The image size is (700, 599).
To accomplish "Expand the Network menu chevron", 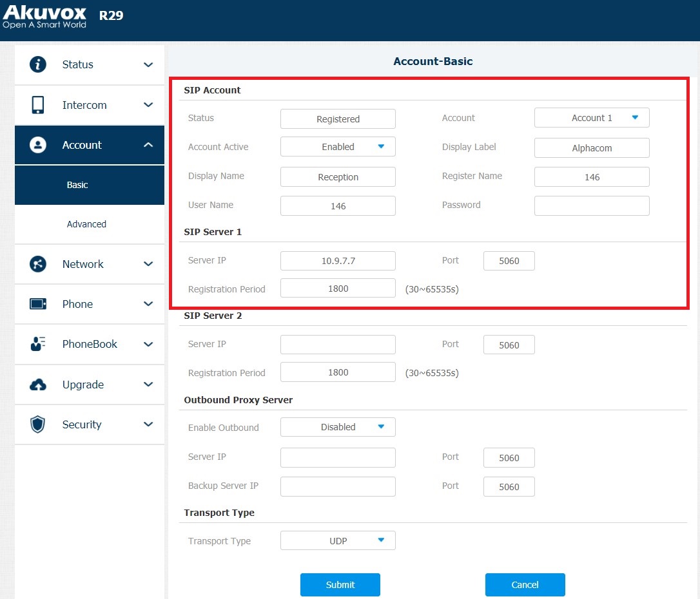I will [x=148, y=264].
